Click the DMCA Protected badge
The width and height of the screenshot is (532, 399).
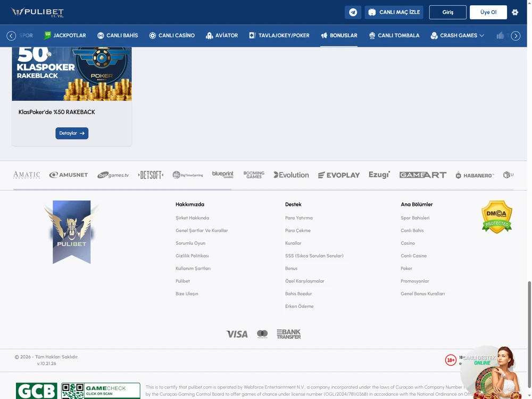pos(497,217)
